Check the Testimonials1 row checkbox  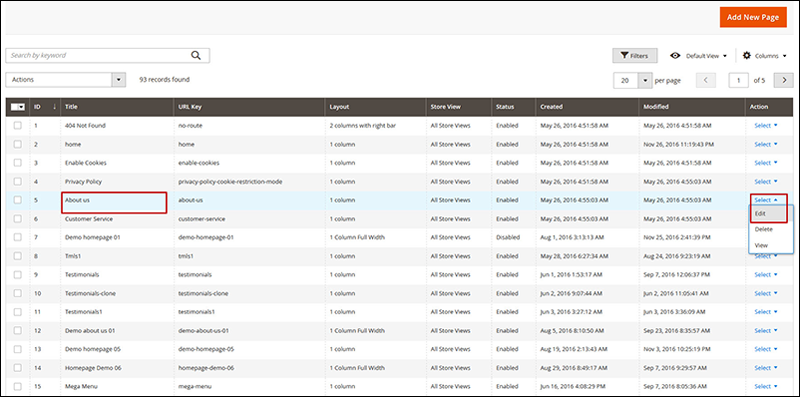[18, 312]
